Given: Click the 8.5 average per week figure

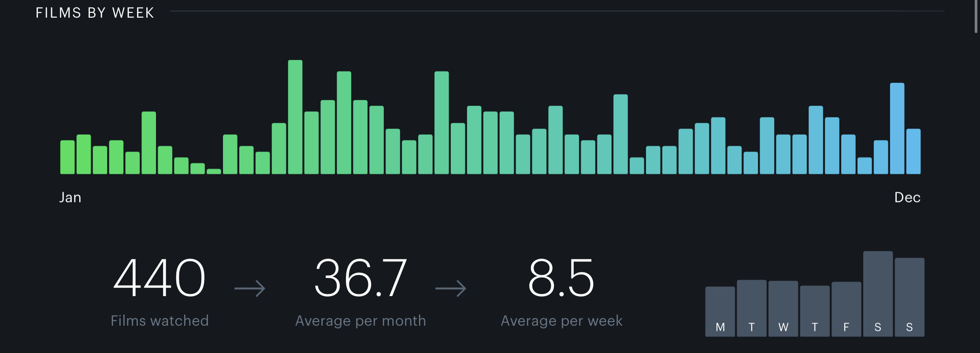Looking at the screenshot, I should point(561,278).
